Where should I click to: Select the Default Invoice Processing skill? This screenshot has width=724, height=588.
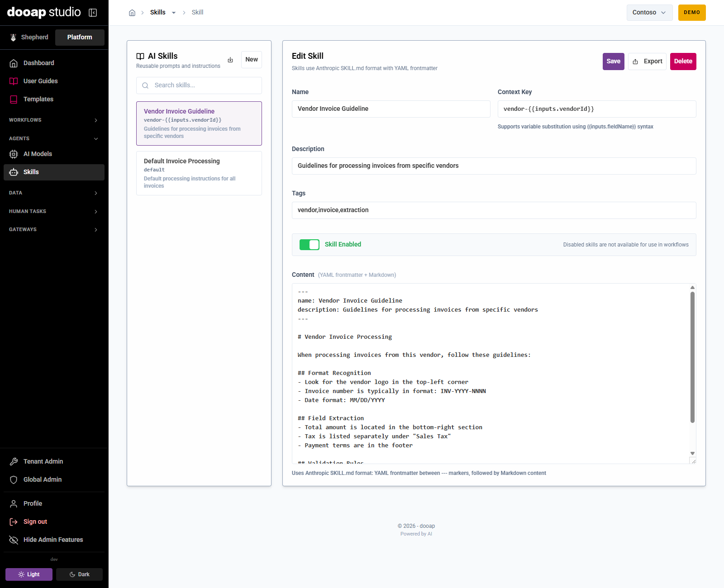click(199, 173)
